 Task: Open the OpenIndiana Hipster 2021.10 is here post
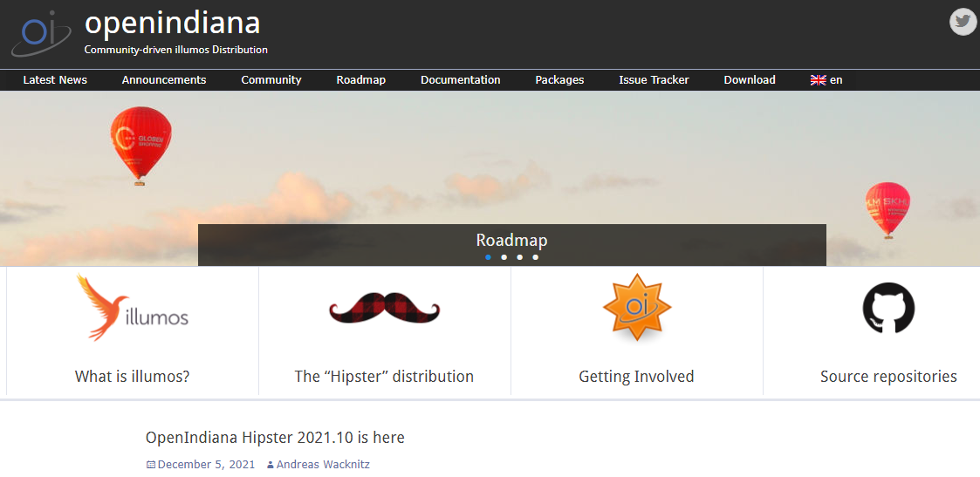[x=275, y=438]
